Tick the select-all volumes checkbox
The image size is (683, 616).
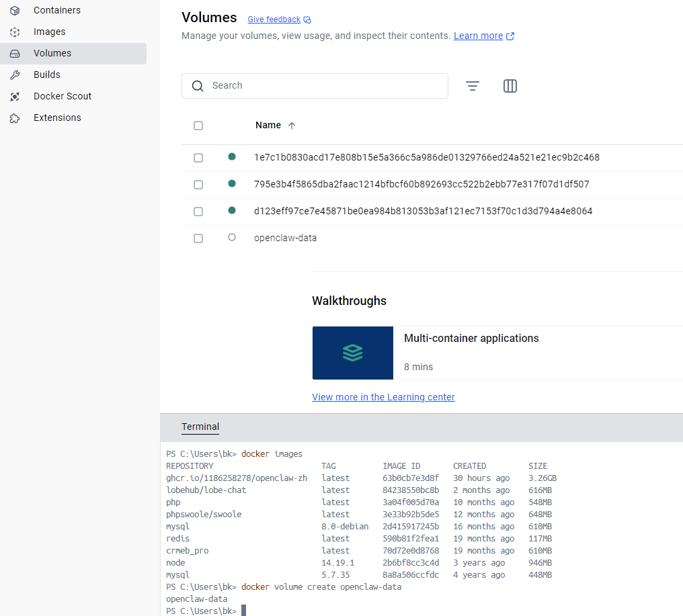(x=198, y=126)
